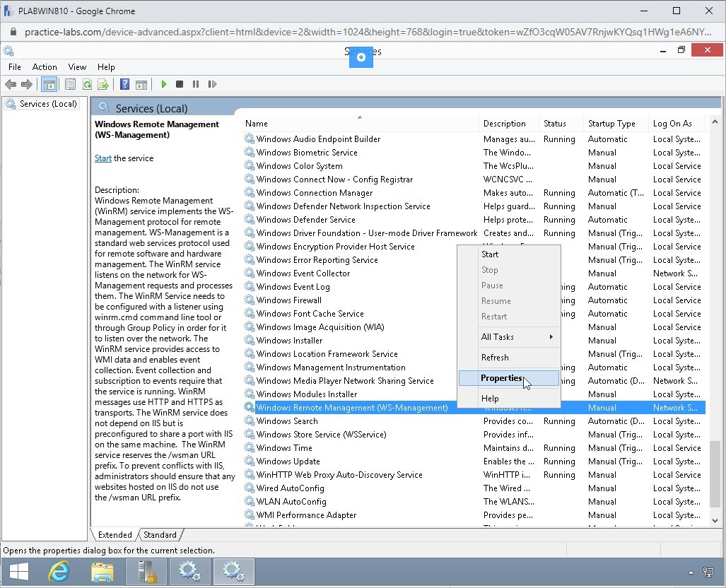Select Windows Defender Service row

click(x=474, y=220)
